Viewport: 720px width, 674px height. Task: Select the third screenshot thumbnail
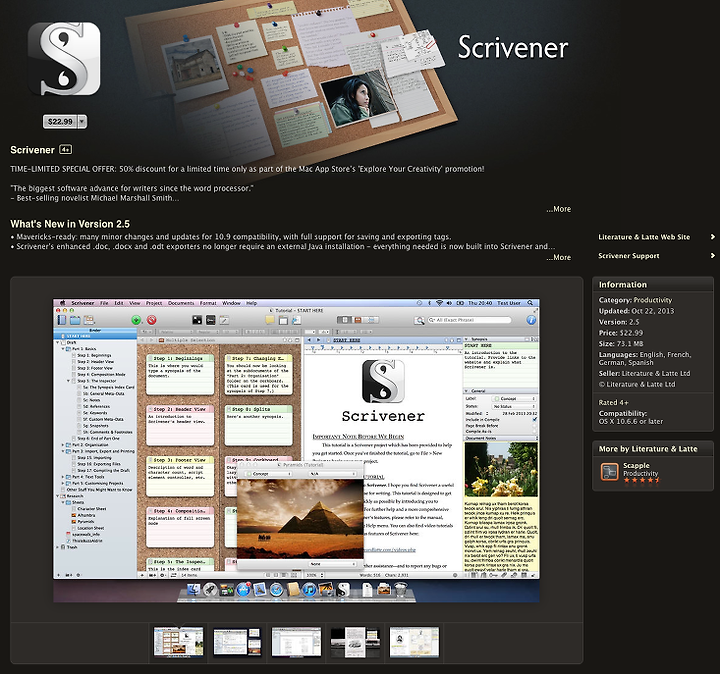[296, 642]
